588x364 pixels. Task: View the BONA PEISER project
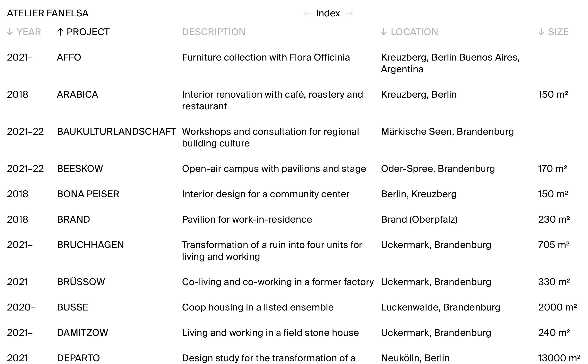88,194
